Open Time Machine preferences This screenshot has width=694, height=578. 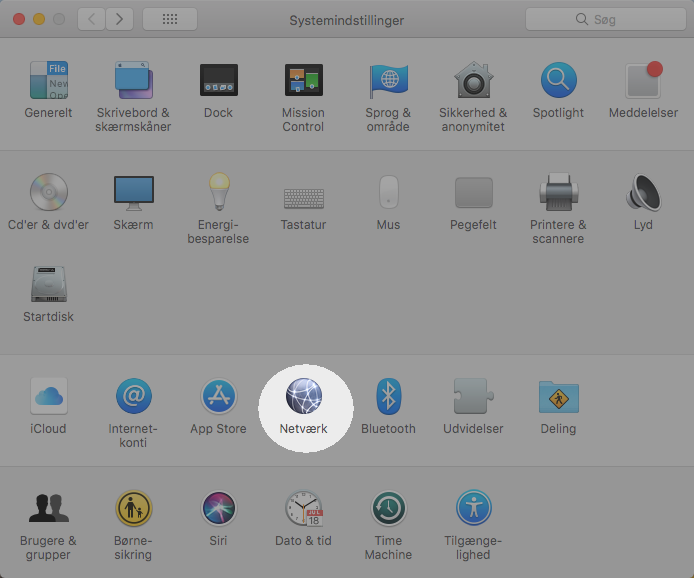[389, 508]
